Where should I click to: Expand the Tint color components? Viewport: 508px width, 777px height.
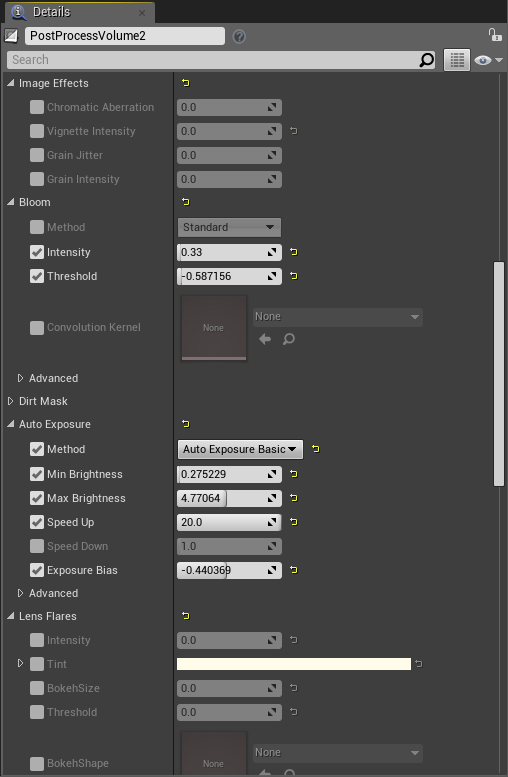20,664
